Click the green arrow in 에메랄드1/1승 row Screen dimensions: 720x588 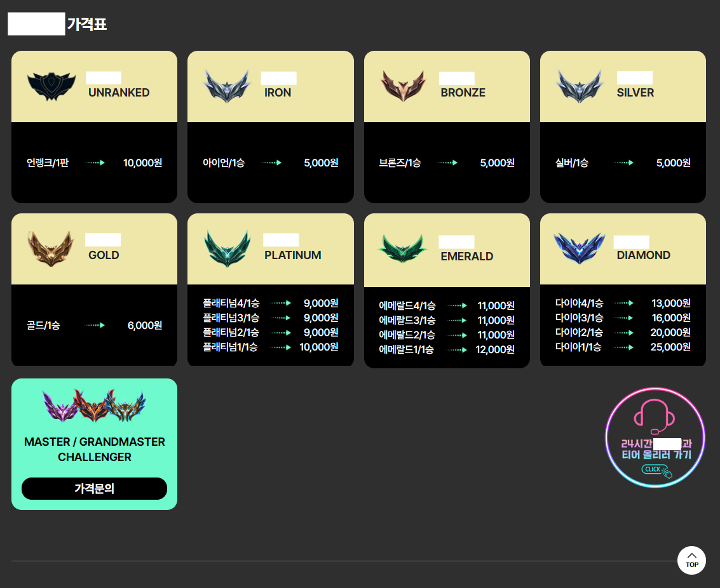[x=458, y=350]
